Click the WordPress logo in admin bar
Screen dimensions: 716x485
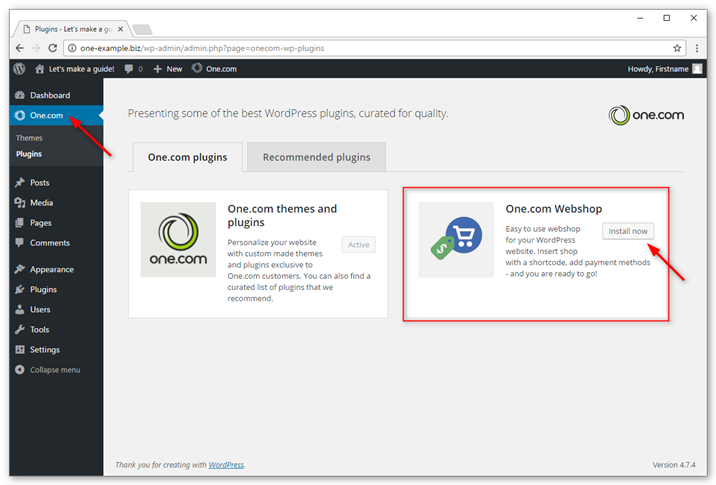pyautogui.click(x=19, y=69)
